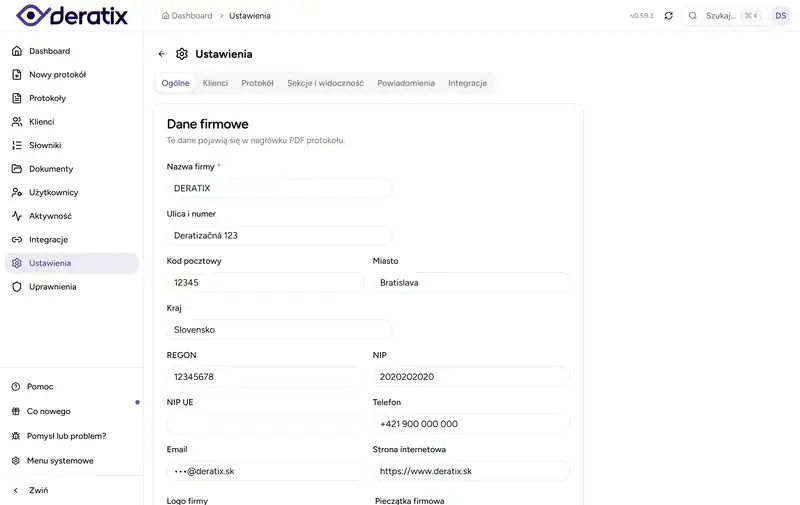Click the Kraj field with Slovensko
800x505 pixels.
click(x=279, y=330)
